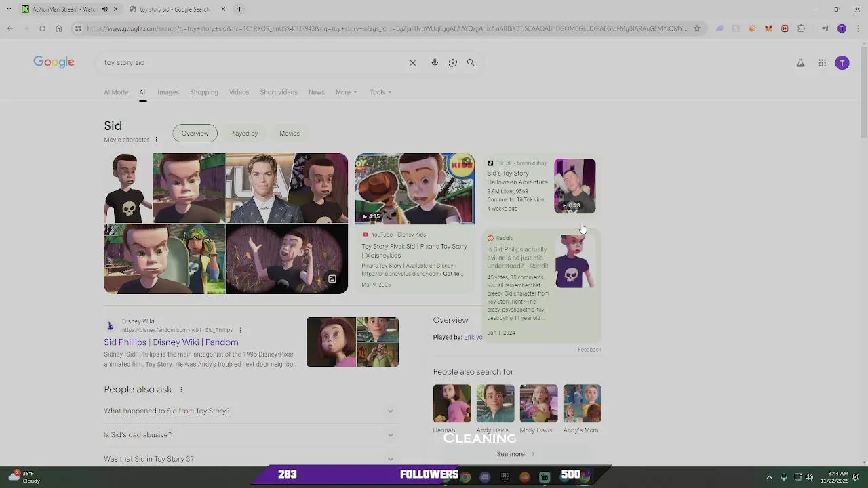868x488 pixels.
Task: Show hidden system tray icons
Action: click(x=769, y=477)
